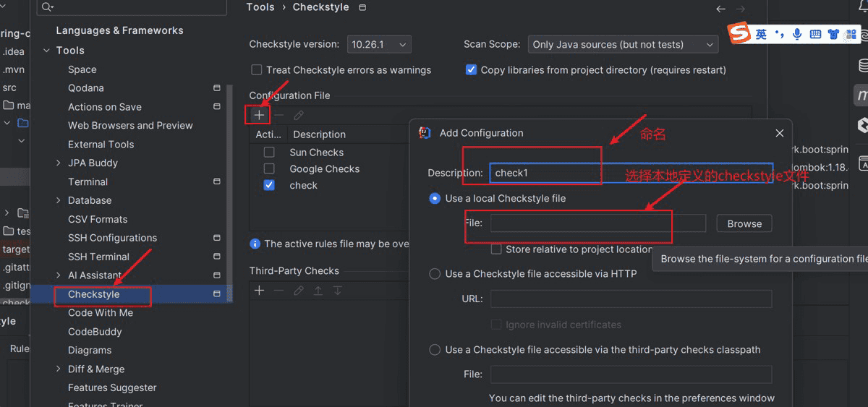Open the Checkstyle version dropdown
The width and height of the screenshot is (868, 407).
[x=379, y=45]
